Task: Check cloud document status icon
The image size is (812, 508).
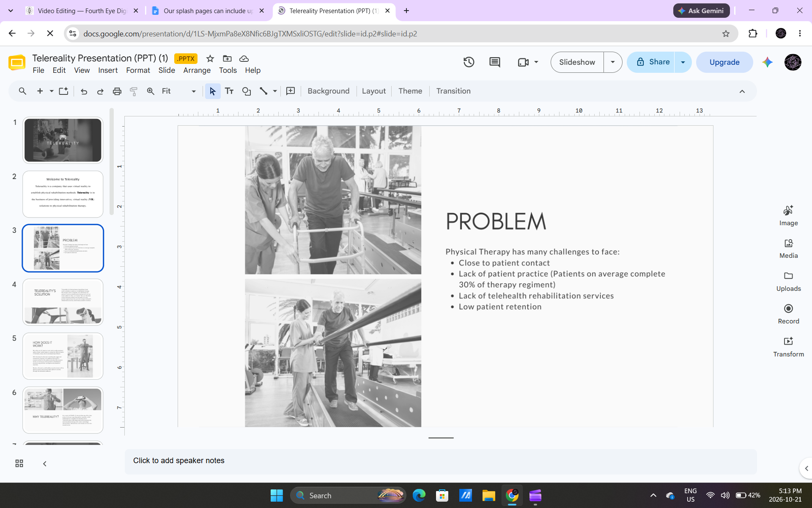Action: [244, 58]
